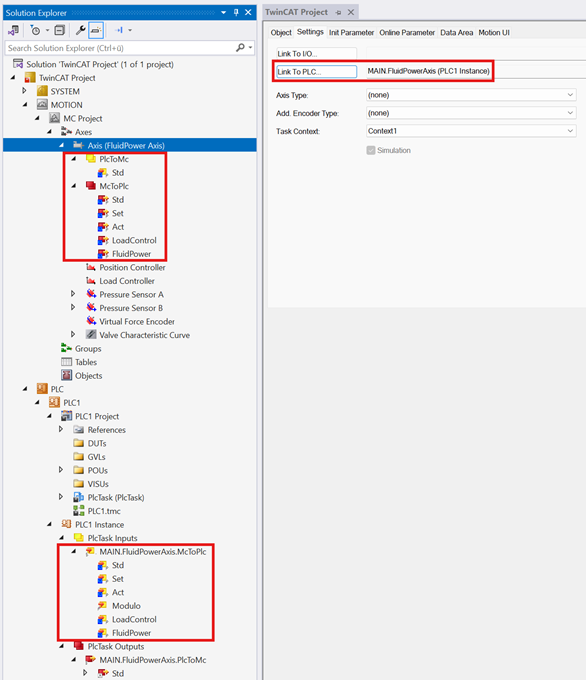Select the PLC1 Instance node
The width and height of the screenshot is (586, 680).
tap(99, 524)
